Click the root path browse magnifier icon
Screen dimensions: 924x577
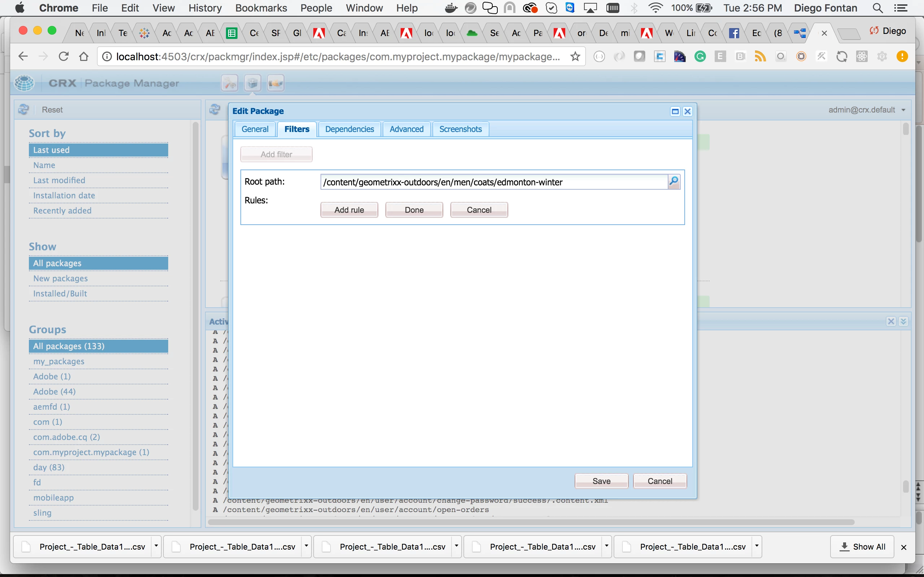[x=674, y=182]
